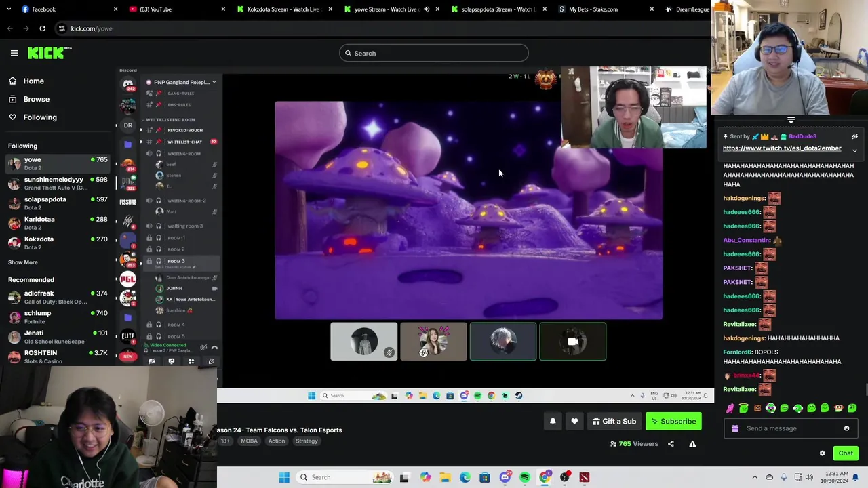
Task: Open adiofreak recommended channel
Action: tap(58, 297)
